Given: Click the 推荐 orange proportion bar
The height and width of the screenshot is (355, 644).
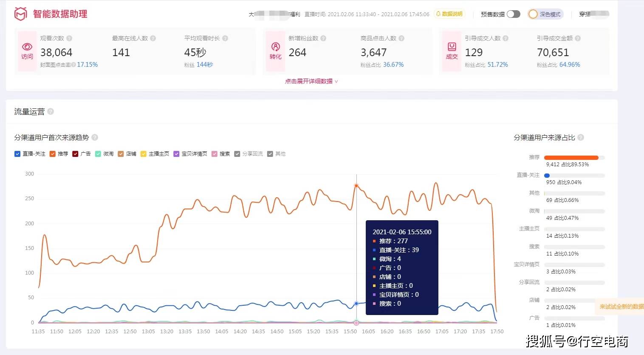Looking at the screenshot, I should 571,158.
